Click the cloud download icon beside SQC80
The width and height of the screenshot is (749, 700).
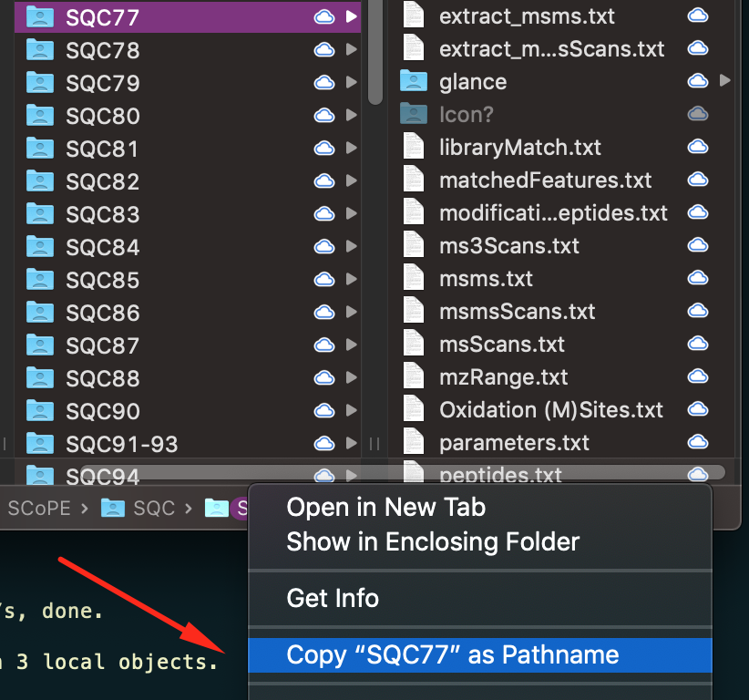(x=323, y=116)
